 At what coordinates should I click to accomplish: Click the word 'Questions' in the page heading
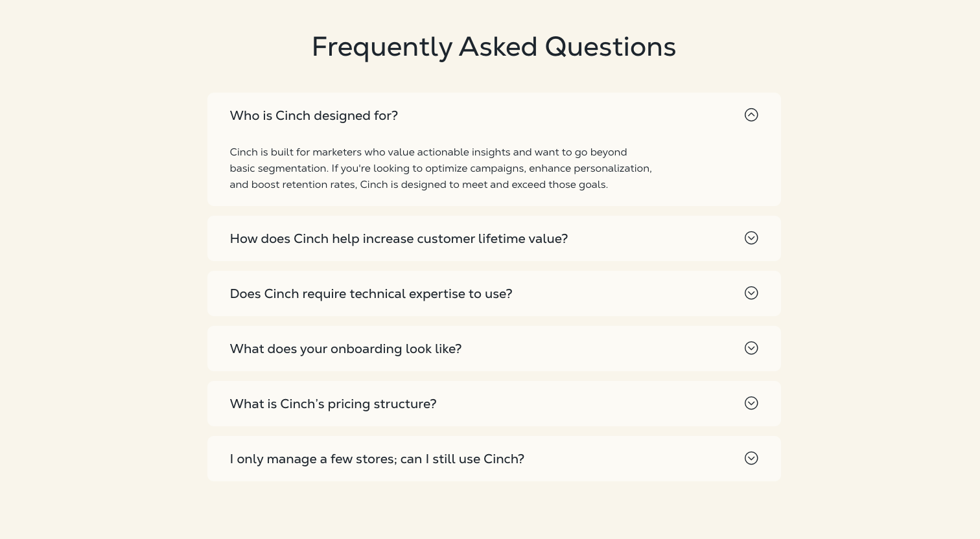pyautogui.click(x=610, y=47)
